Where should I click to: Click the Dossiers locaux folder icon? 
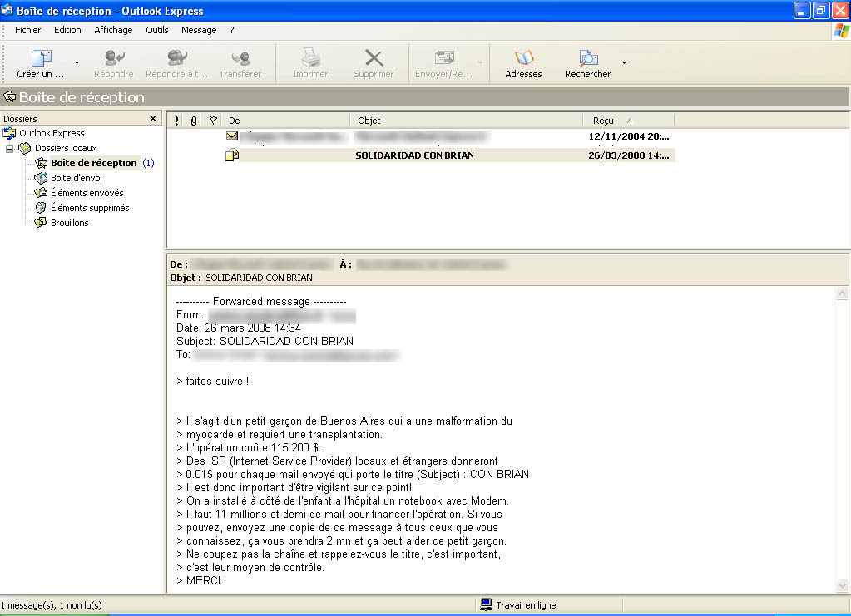[25, 148]
